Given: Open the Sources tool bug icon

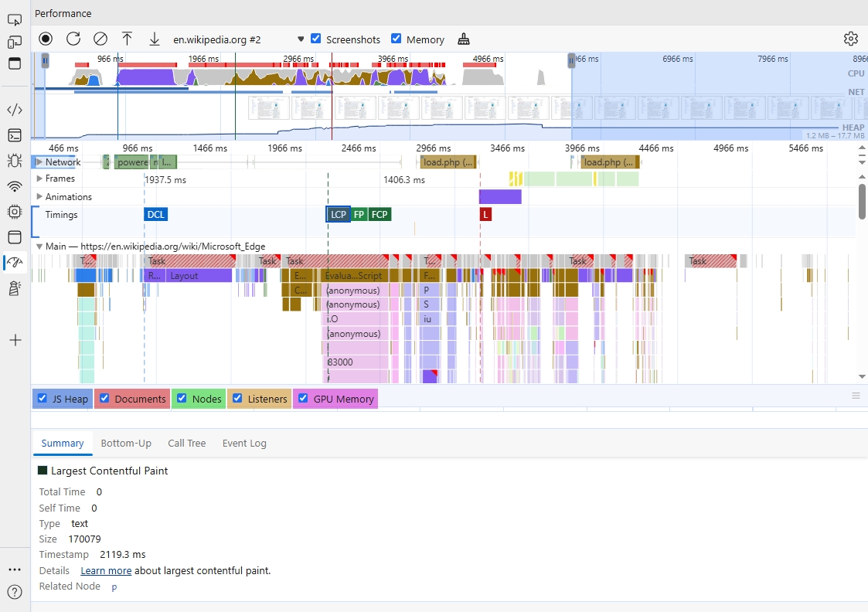Looking at the screenshot, I should pos(15,161).
